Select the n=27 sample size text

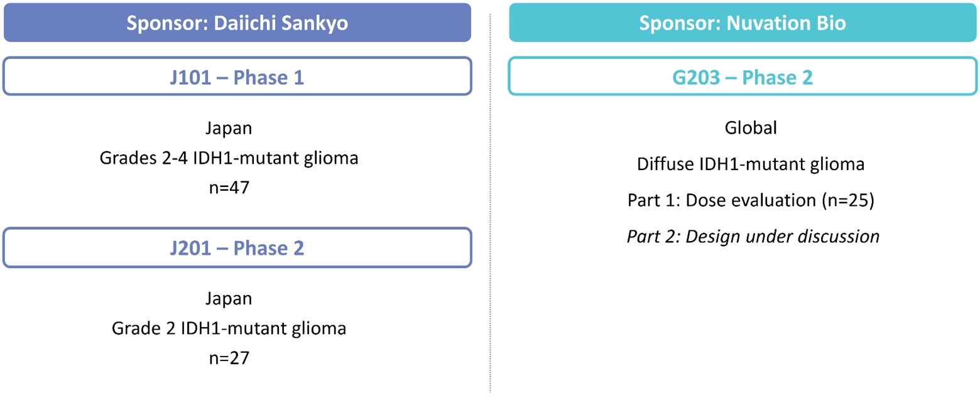point(229,358)
